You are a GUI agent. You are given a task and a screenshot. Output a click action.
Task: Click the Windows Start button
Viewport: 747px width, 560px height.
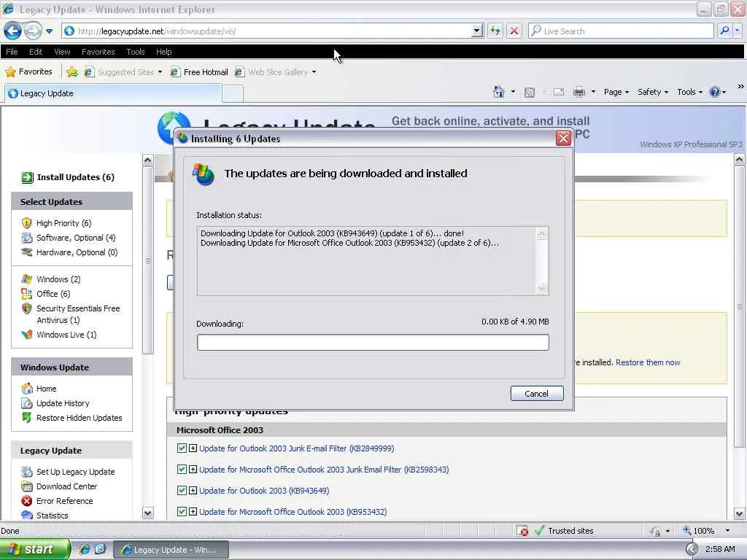click(x=34, y=549)
